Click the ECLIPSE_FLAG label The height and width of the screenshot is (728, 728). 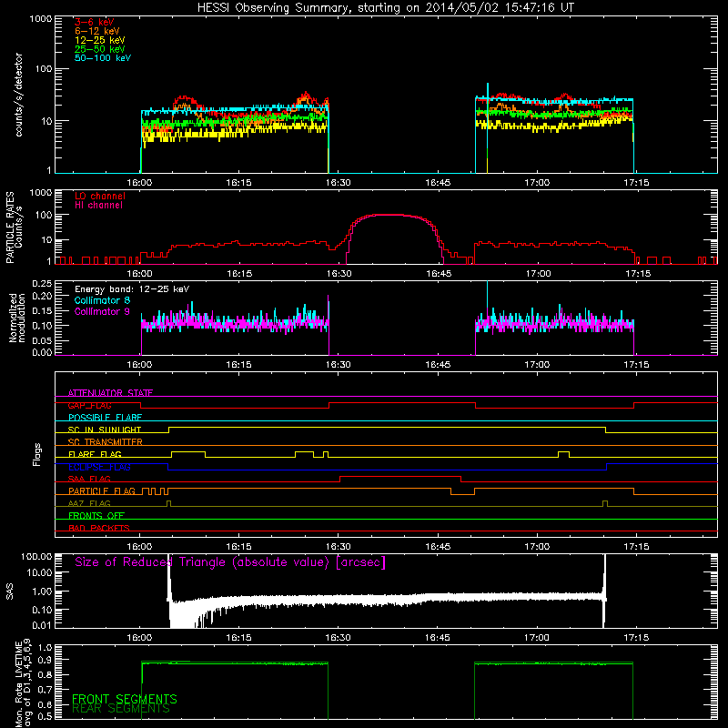99,467
